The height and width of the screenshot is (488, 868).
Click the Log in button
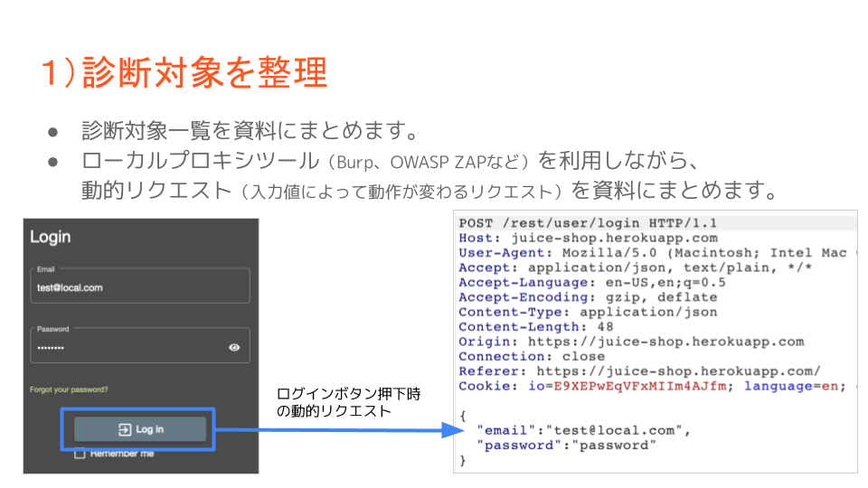pyautogui.click(x=140, y=429)
